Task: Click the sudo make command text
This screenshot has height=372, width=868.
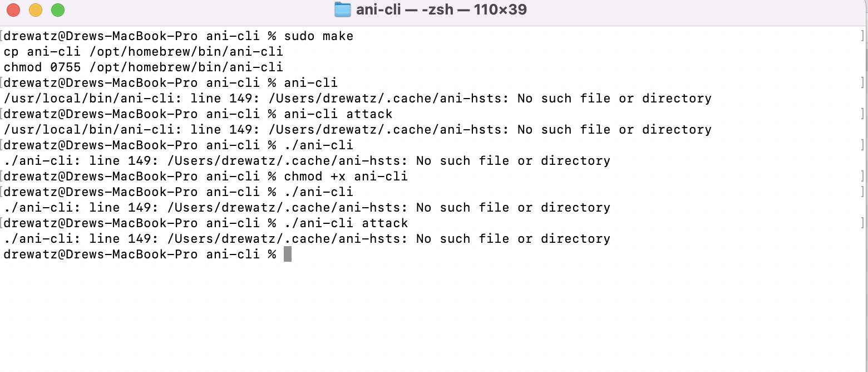Action: click(x=319, y=36)
